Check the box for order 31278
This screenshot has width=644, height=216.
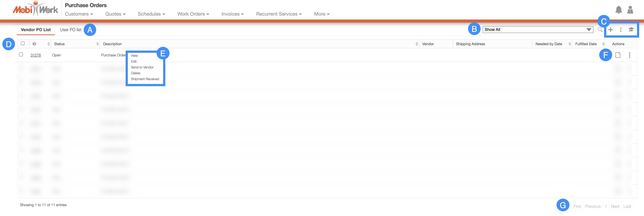pos(21,55)
